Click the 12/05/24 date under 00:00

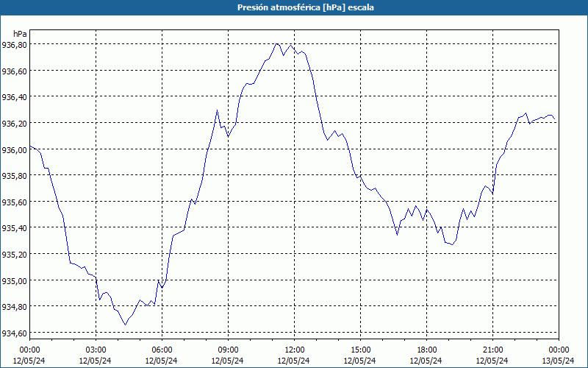(29, 361)
